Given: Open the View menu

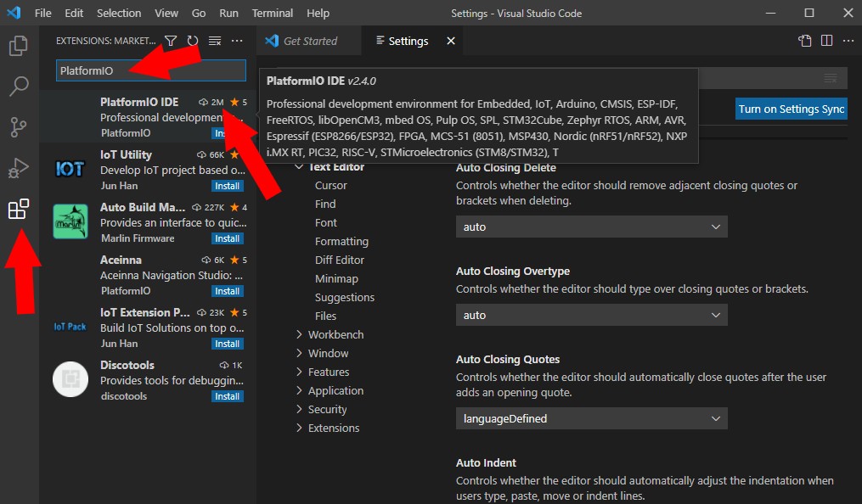Looking at the screenshot, I should [x=166, y=13].
